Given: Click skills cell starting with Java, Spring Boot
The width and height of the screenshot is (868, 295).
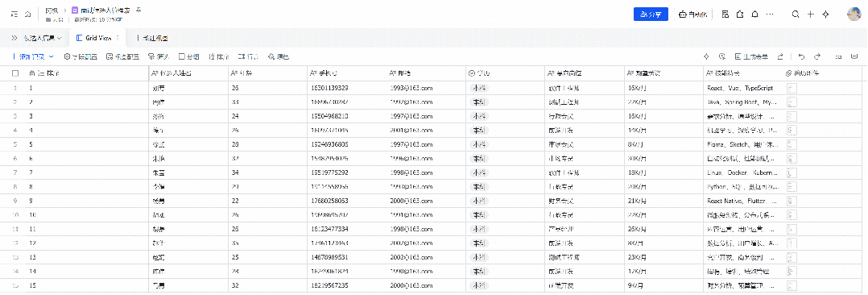Looking at the screenshot, I should [743, 102].
